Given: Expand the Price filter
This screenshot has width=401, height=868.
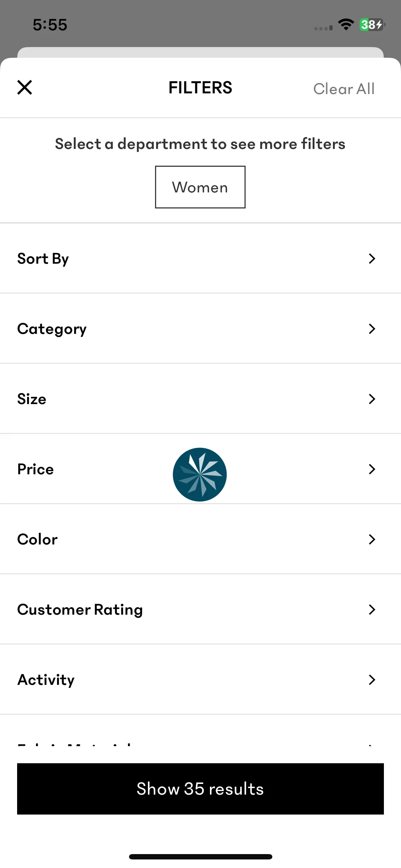Looking at the screenshot, I should pos(200,469).
